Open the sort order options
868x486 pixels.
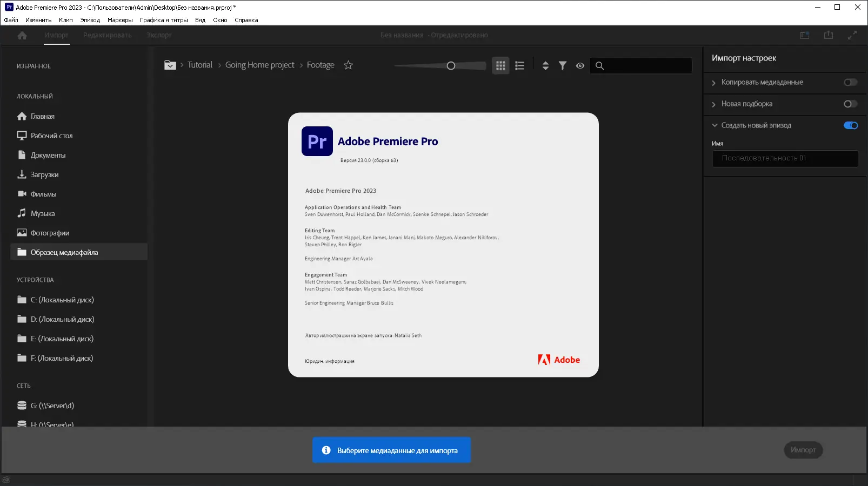click(545, 65)
